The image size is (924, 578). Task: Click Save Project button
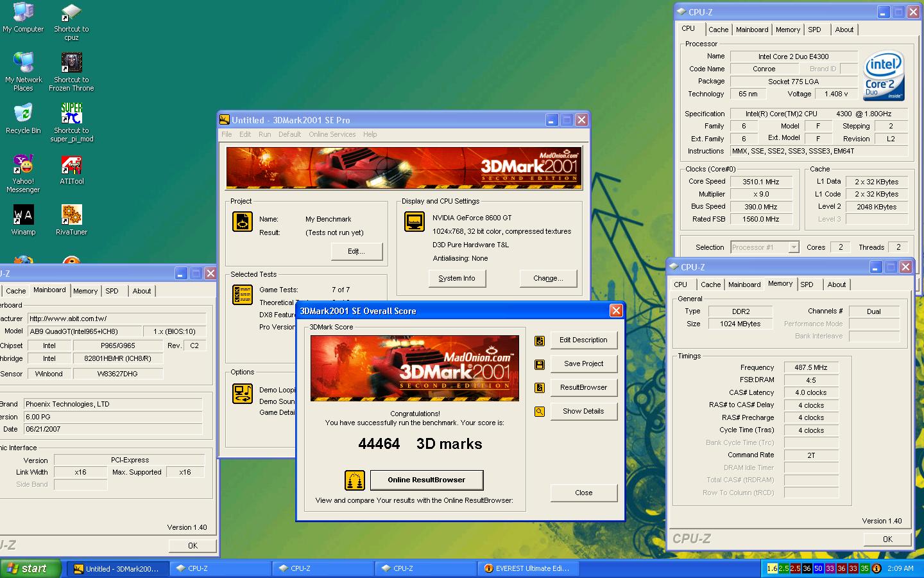point(583,364)
